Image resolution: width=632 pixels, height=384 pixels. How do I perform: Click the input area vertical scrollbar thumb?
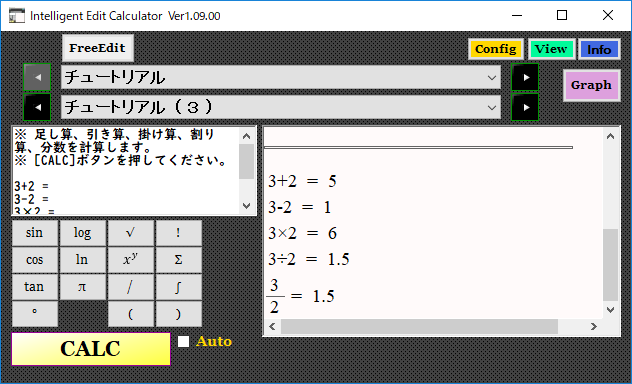coord(247,162)
